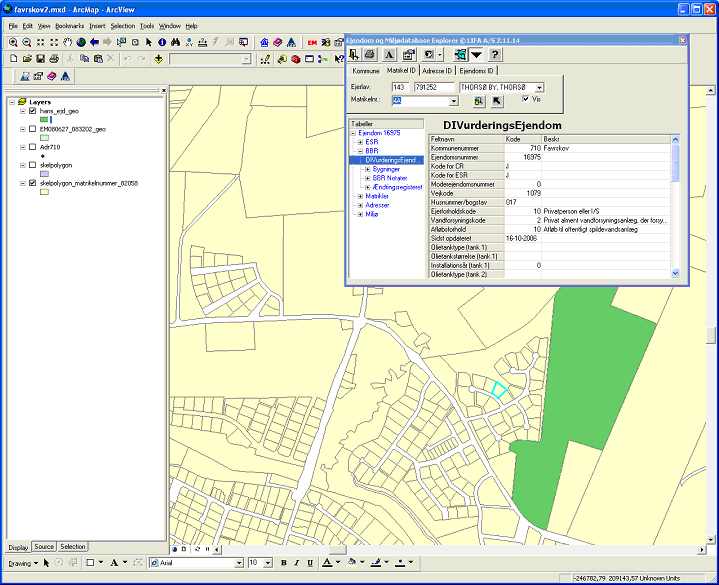The width and height of the screenshot is (719, 585).
Task: Enable the Adr710 layer checkbox
Action: [x=33, y=147]
